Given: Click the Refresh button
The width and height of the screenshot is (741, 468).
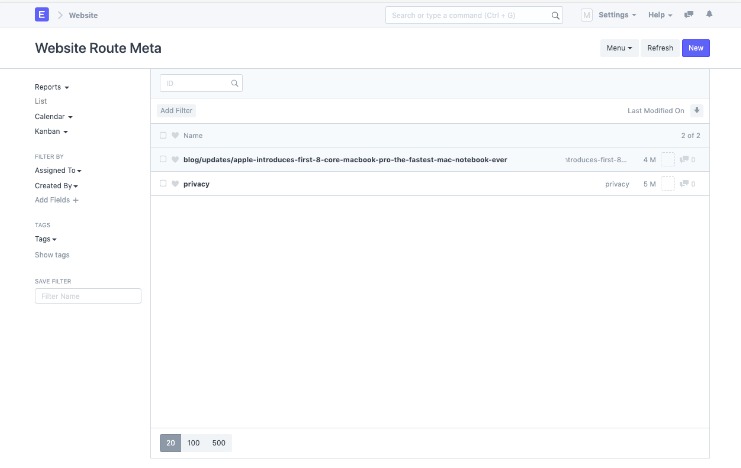Looking at the screenshot, I should pyautogui.click(x=660, y=48).
